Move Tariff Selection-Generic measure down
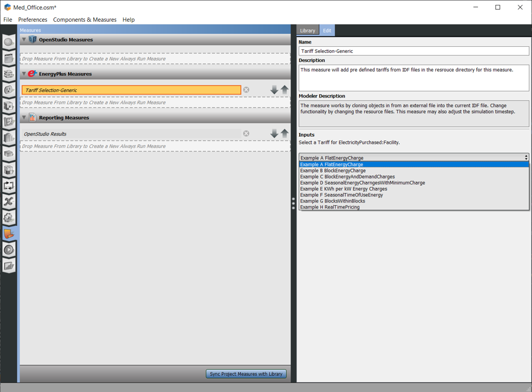 274,90
